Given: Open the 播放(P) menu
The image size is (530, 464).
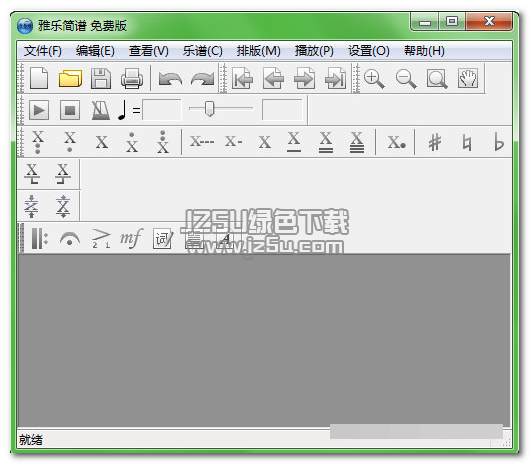Looking at the screenshot, I should tap(314, 51).
